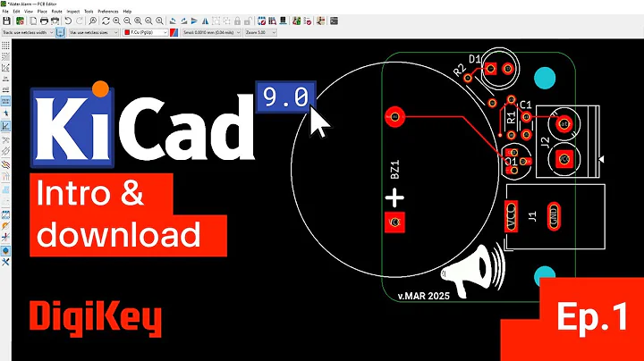644x361 pixels.
Task: Run the Design Rules Checker
Action: point(307,21)
